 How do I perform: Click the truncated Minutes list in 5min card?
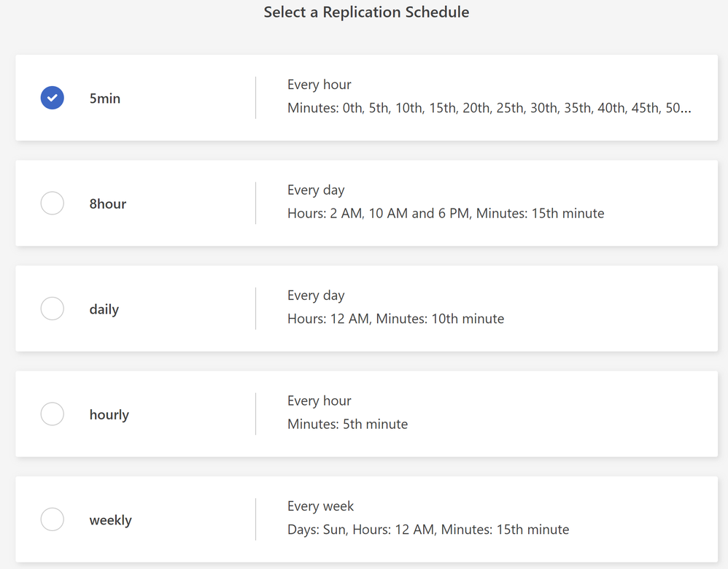point(489,108)
